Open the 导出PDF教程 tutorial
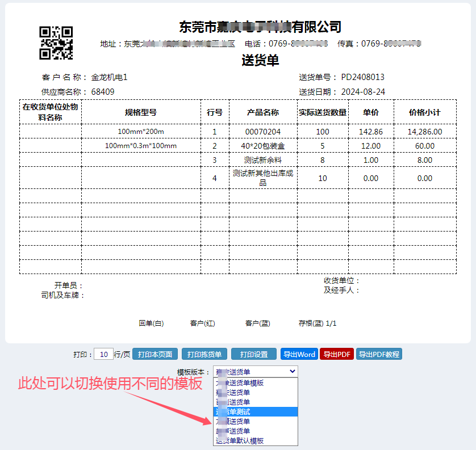This screenshot has height=450, width=476. (379, 354)
